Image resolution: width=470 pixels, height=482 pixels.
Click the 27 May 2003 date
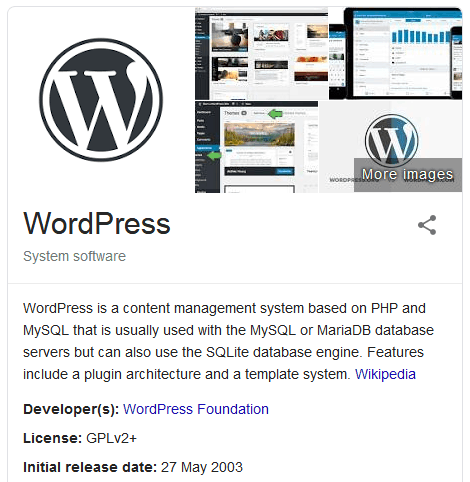tap(202, 467)
